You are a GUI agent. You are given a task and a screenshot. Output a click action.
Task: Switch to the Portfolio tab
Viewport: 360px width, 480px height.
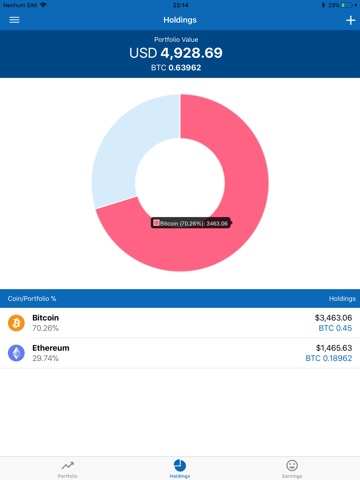[x=68, y=469]
